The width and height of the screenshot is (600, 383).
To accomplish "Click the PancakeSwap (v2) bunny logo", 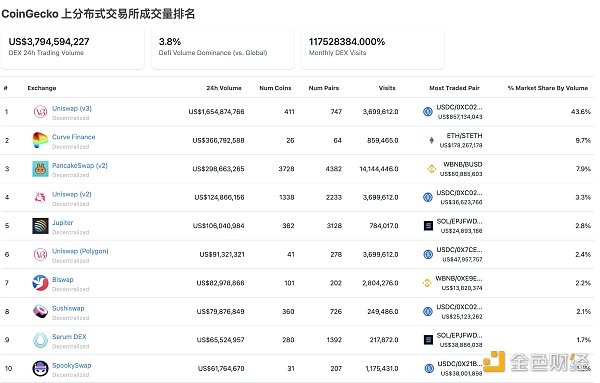I will (40, 169).
